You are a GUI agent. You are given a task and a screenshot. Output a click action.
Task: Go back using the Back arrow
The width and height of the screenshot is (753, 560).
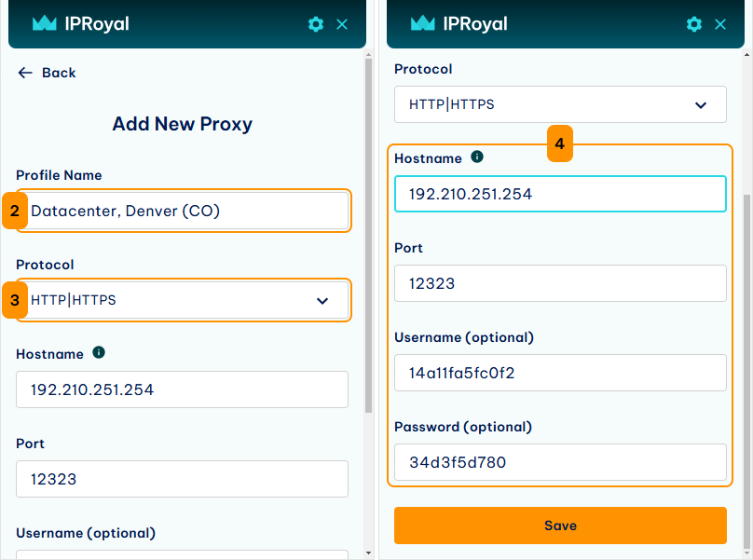(x=47, y=73)
